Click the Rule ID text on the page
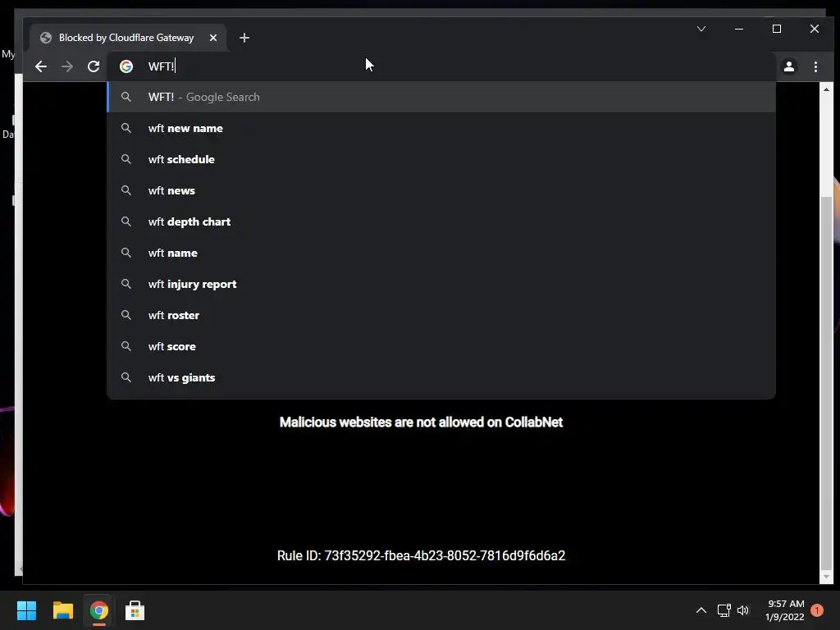 421,555
